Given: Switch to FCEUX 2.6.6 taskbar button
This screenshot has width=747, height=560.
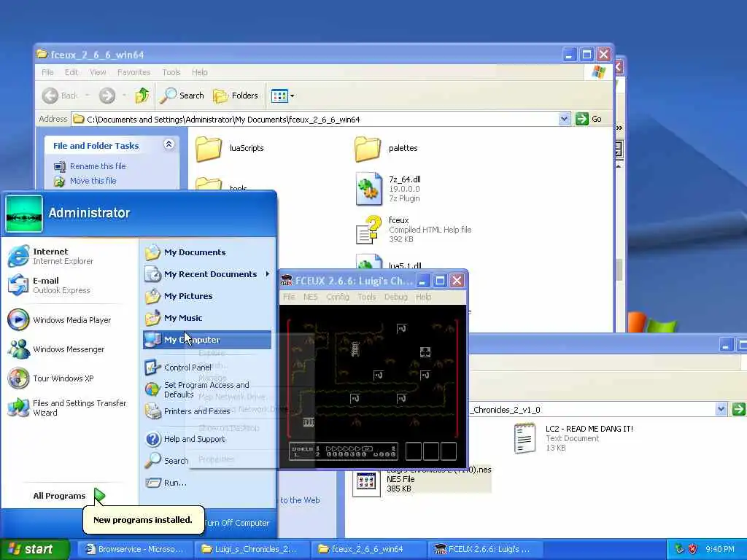Looking at the screenshot, I should point(485,549).
